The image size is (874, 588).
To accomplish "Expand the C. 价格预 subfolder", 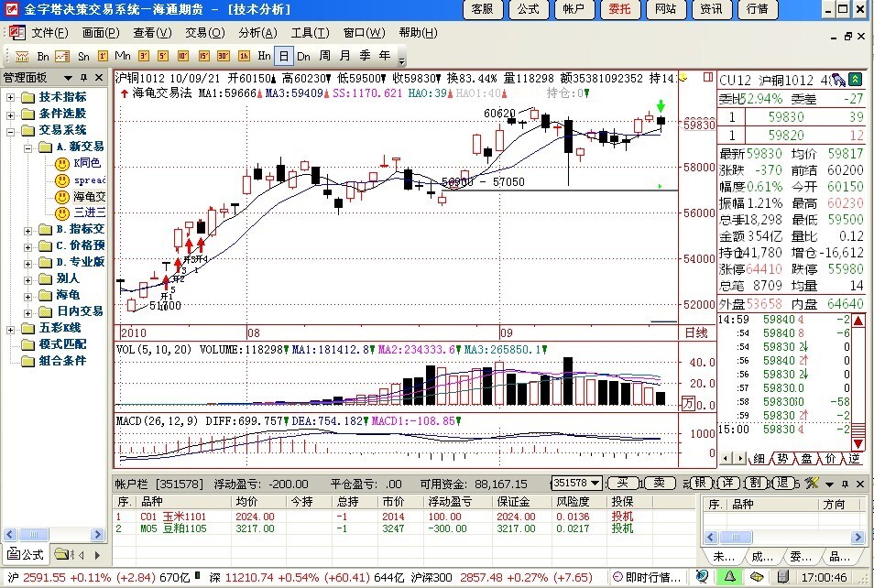I will (x=27, y=247).
